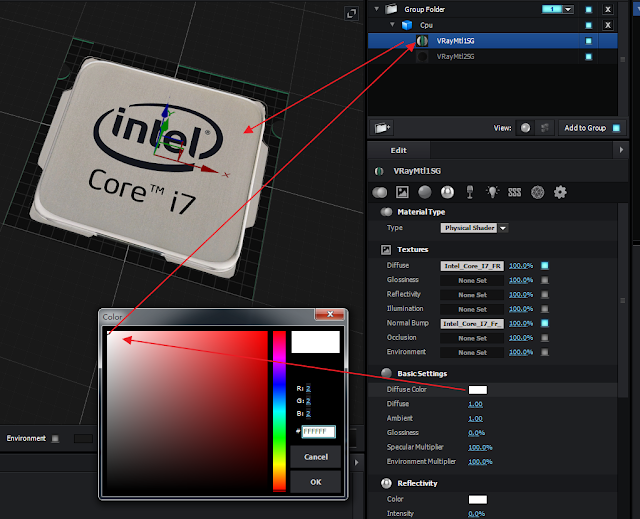Click Cancel in the Color dialog

point(316,457)
